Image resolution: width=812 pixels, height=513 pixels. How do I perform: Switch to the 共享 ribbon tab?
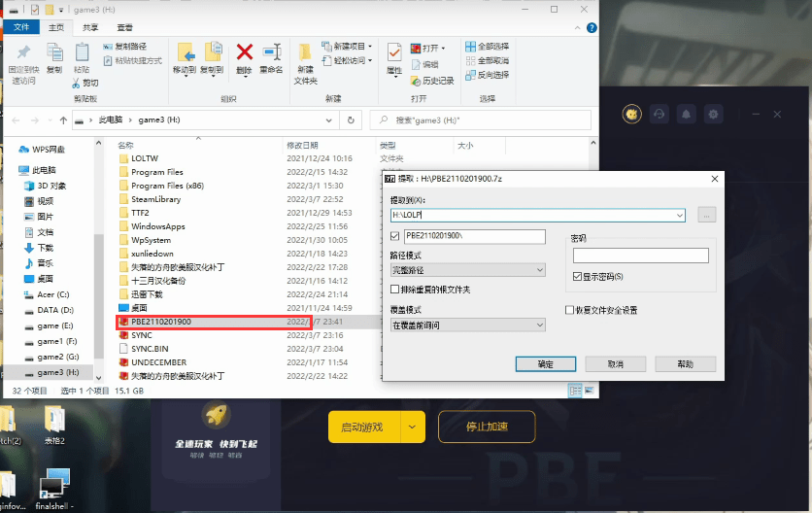tap(90, 27)
